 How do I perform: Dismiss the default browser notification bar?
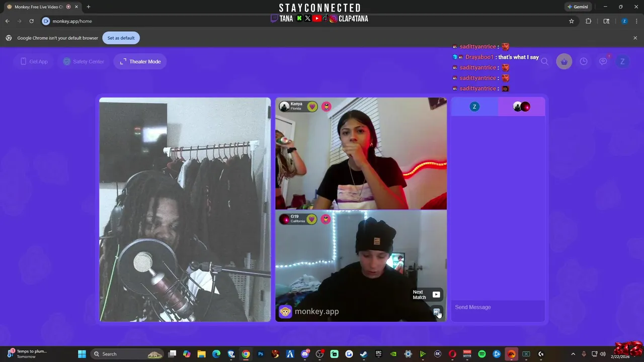pyautogui.click(x=635, y=38)
